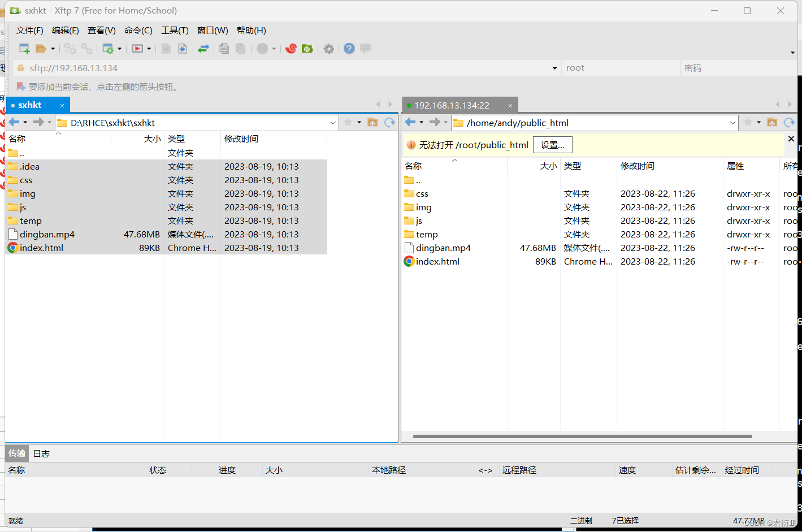Click the Session Properties gear-window icon
The image size is (802, 532).
[x=107, y=49]
